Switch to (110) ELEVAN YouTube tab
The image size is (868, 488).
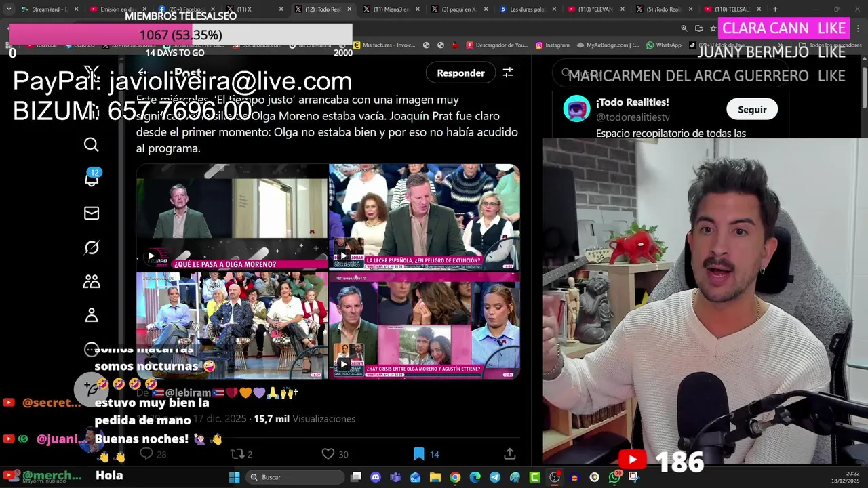(x=595, y=9)
